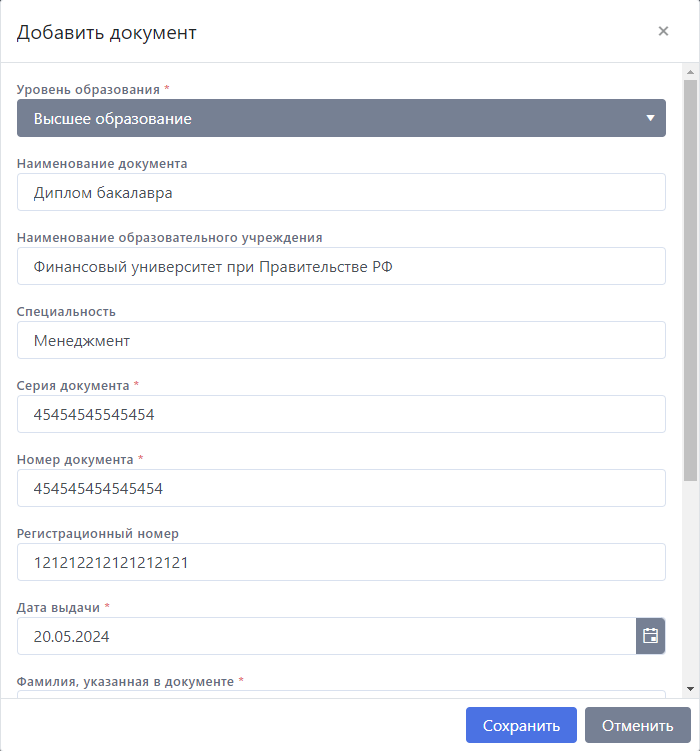The height and width of the screenshot is (751, 700).
Task: Click the Дата выдачи date field
Action: pos(326,636)
